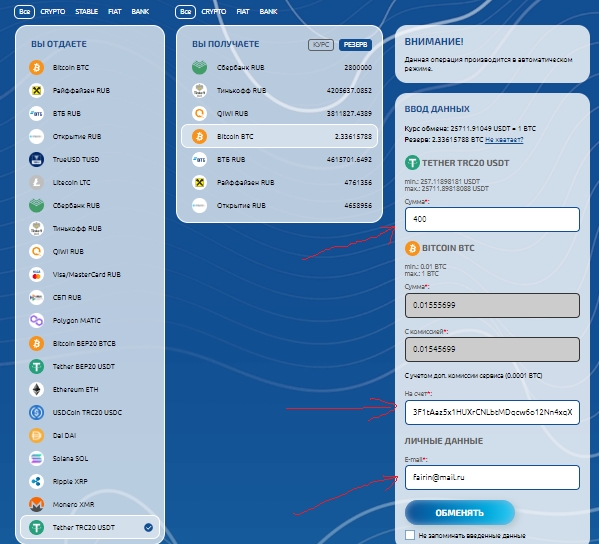Switch receive list to РЕЗЕРВ view
Image resolution: width=599 pixels, height=544 pixels.
click(x=355, y=45)
